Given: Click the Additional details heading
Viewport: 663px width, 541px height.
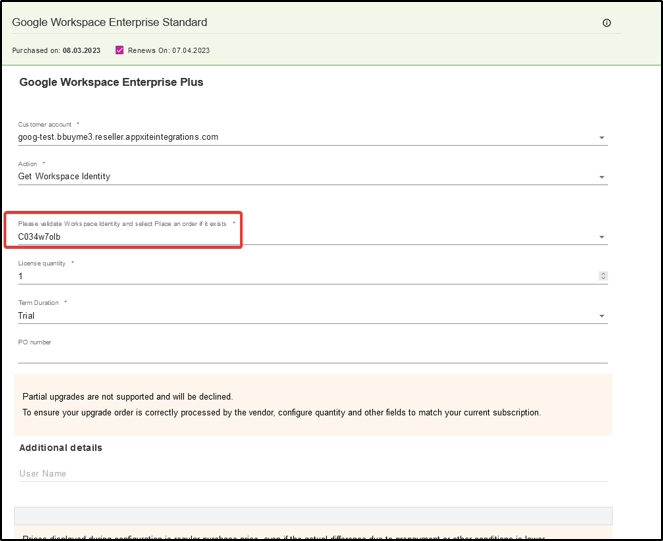Looking at the screenshot, I should point(60,448).
